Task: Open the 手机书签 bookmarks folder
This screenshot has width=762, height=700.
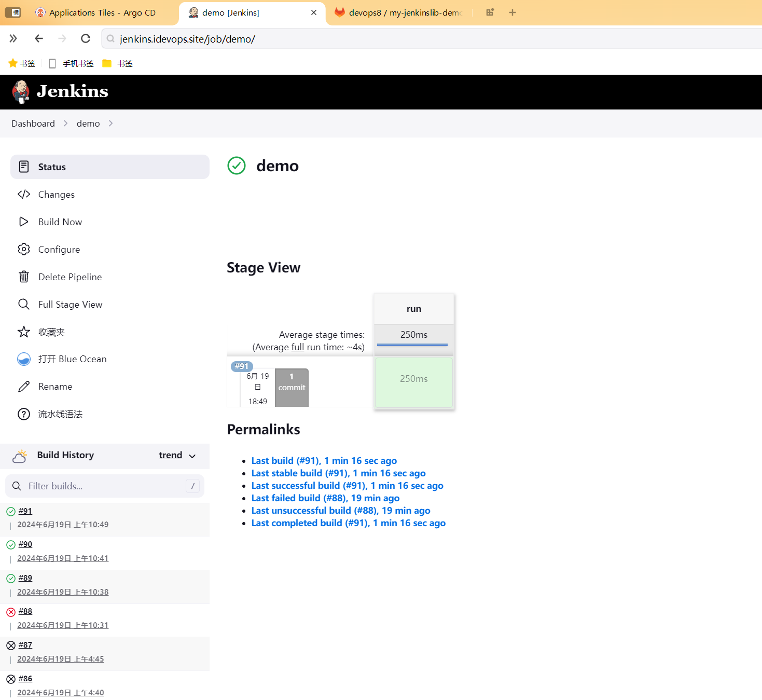Action: (x=72, y=63)
